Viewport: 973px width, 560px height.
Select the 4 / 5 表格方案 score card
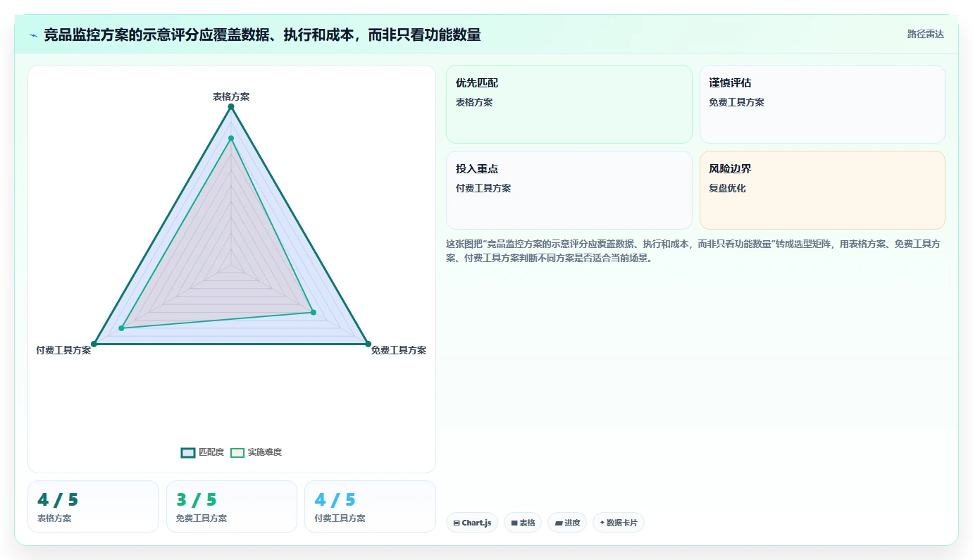click(93, 506)
